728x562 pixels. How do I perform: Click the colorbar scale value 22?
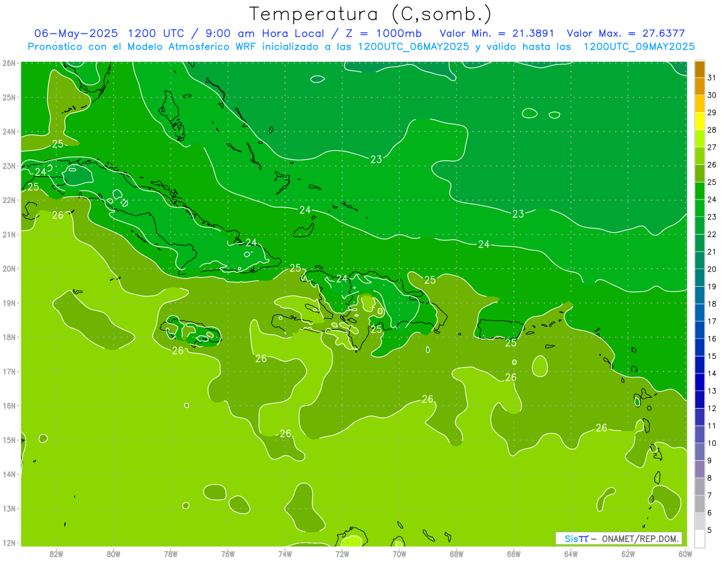pyautogui.click(x=712, y=234)
